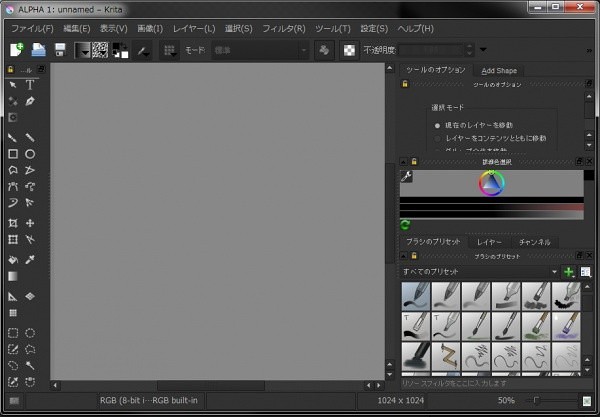This screenshot has height=417, width=600.
Task: Select the elliptical selection tool
Action: 30,333
